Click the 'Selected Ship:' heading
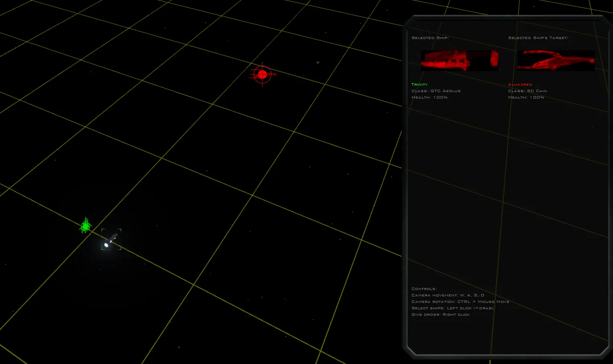The width and height of the screenshot is (613, 364). click(430, 38)
